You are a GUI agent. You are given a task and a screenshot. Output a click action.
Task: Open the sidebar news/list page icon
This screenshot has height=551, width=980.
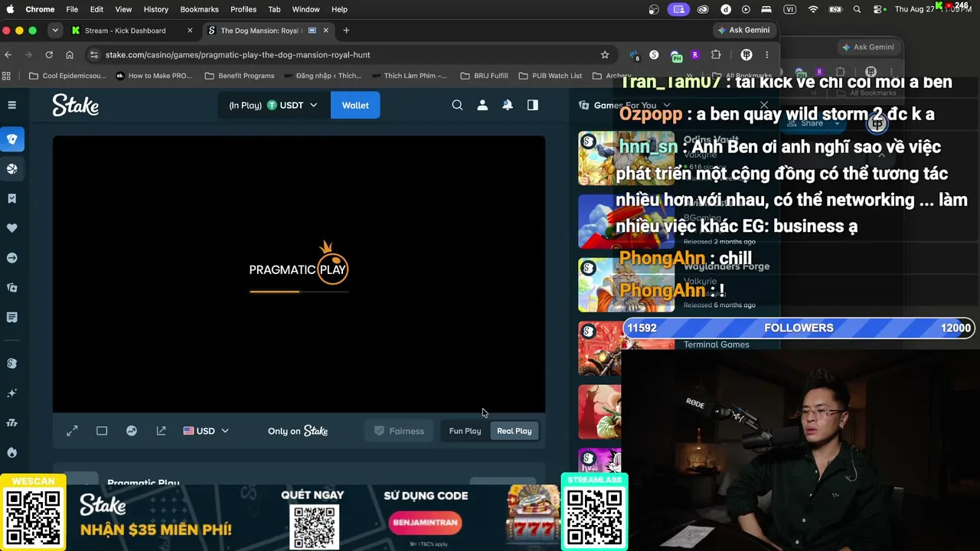(11, 318)
